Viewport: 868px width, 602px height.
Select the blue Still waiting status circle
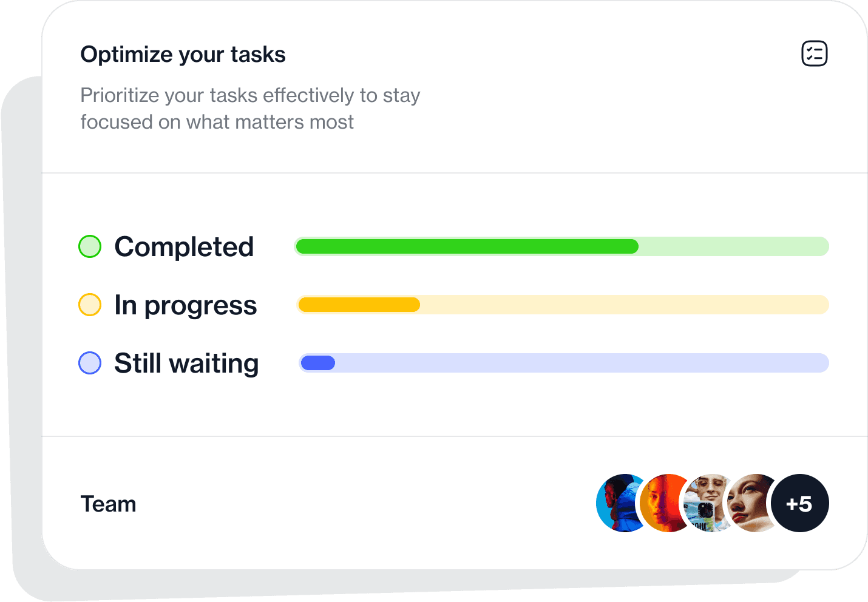coord(90,363)
